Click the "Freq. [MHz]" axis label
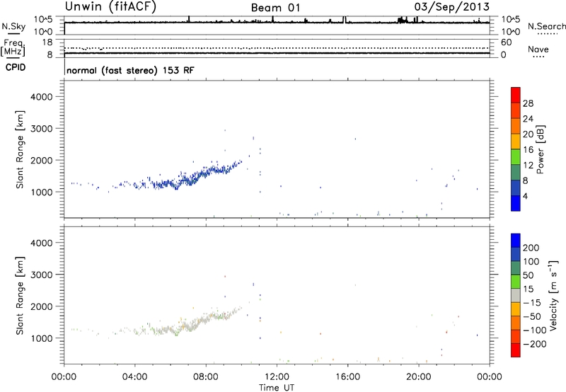 (x=13, y=47)
